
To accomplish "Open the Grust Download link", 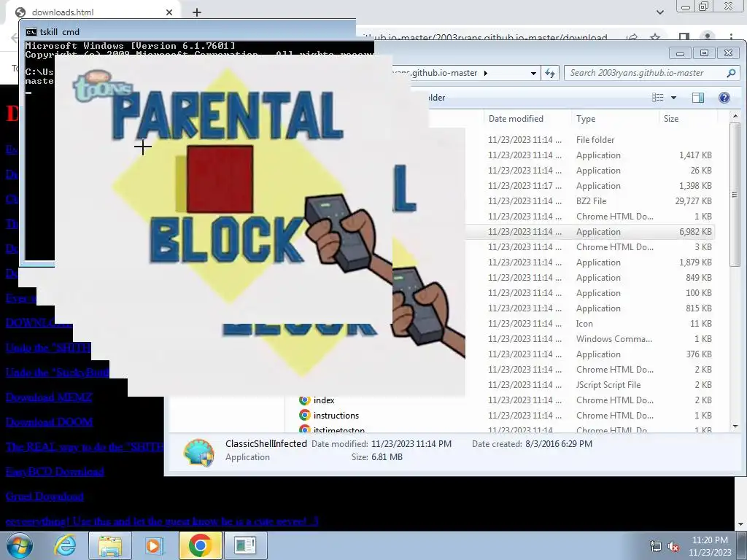I will tap(44, 496).
